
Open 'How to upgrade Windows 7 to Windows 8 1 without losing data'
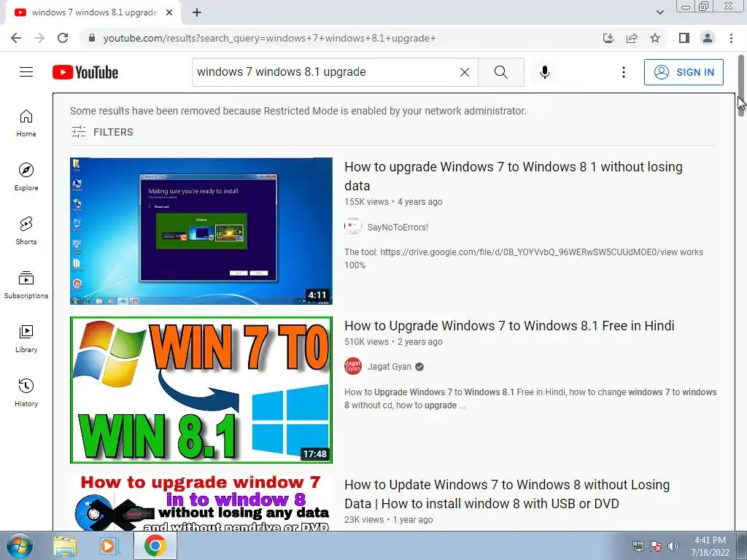[513, 176]
